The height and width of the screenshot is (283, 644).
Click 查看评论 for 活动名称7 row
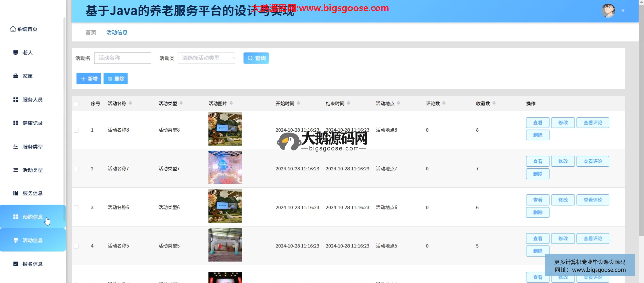pyautogui.click(x=593, y=161)
